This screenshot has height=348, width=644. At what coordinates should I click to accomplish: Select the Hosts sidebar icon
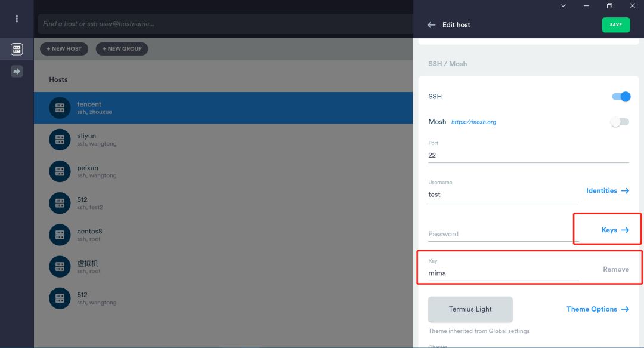tap(17, 49)
